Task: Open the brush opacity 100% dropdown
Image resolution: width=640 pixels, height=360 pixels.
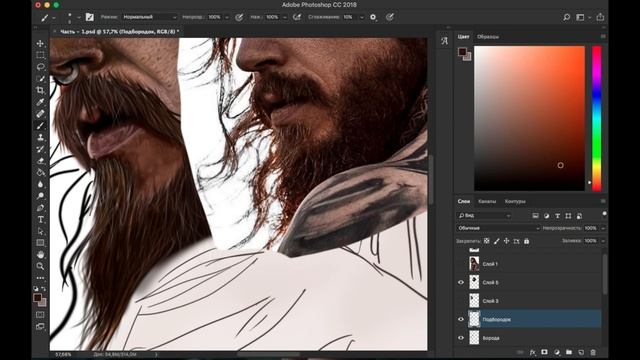Action: click(x=227, y=17)
